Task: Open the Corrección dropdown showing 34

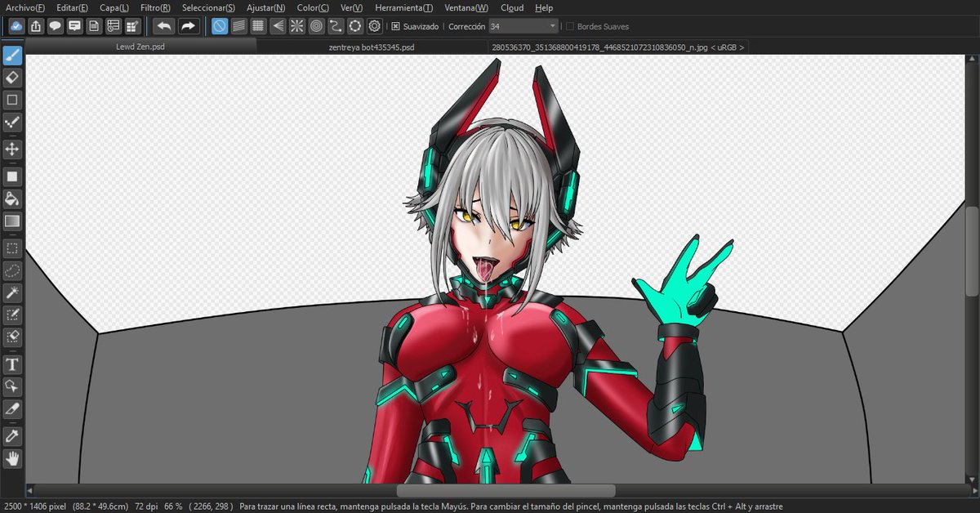Action: (x=523, y=26)
